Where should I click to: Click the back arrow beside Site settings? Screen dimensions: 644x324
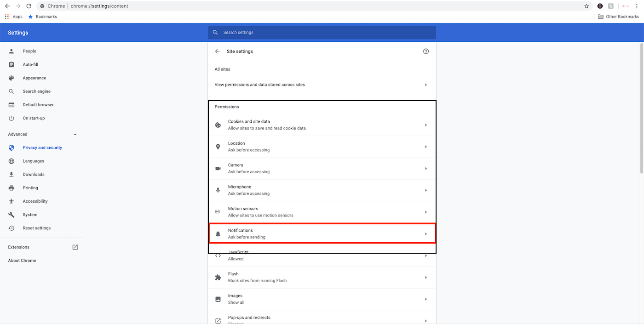[218, 51]
